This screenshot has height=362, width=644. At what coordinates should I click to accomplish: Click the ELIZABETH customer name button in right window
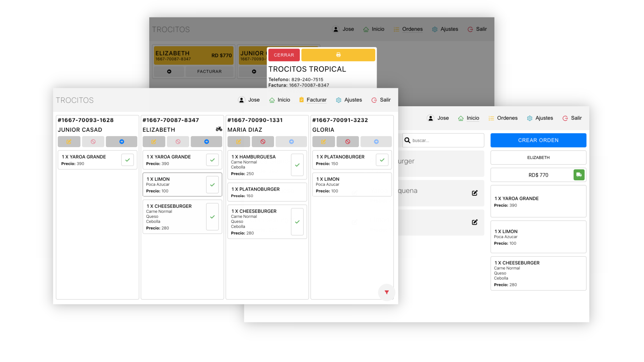tap(538, 158)
